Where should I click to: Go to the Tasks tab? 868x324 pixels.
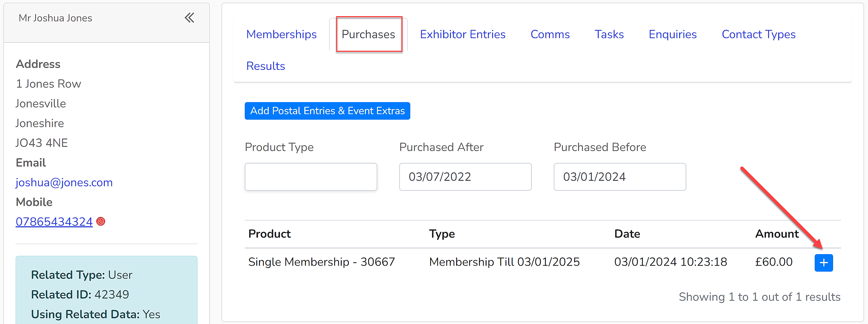pos(609,34)
